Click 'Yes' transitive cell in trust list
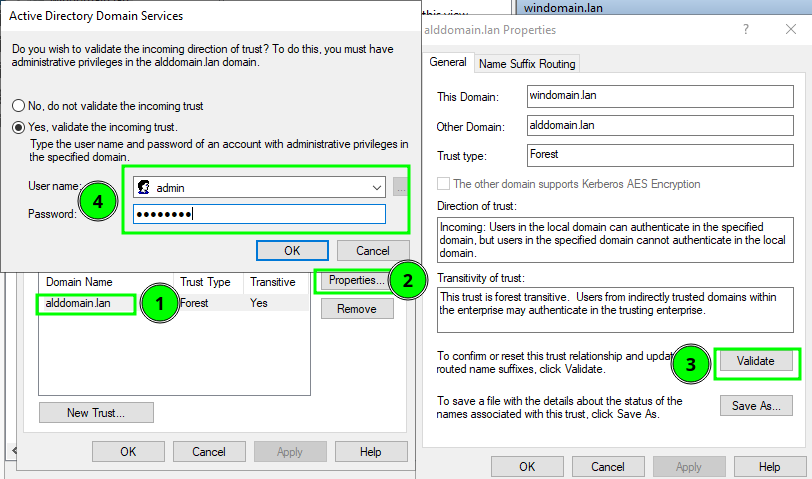812x479 pixels. pyautogui.click(x=259, y=303)
